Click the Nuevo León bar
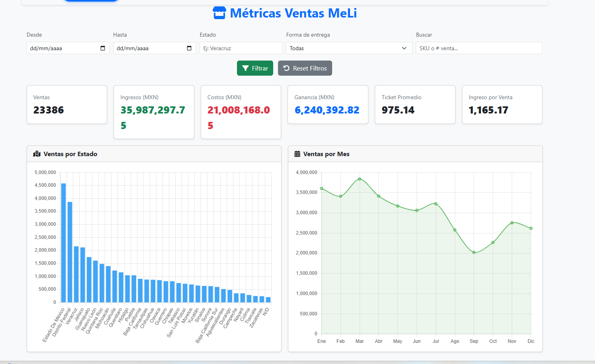Screen dimensions: 595x364 96,282
